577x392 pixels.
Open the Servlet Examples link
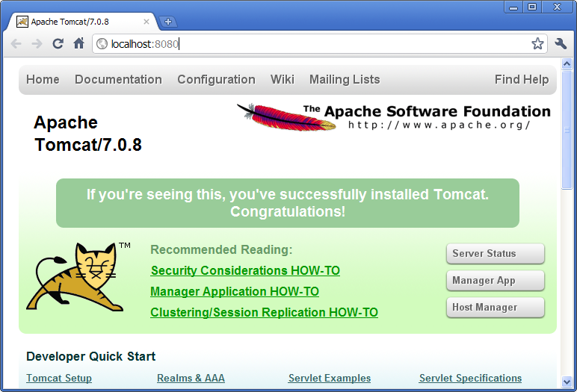330,378
